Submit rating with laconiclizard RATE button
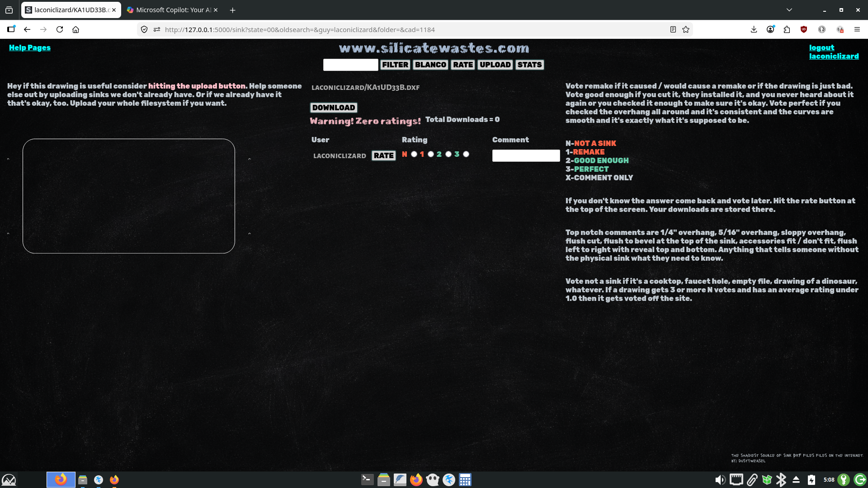Viewport: 868px width, 488px height. click(384, 155)
